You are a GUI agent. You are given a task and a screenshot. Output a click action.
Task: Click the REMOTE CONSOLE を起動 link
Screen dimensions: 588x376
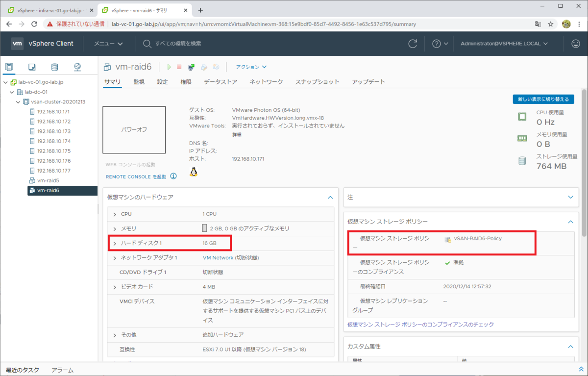pos(136,176)
